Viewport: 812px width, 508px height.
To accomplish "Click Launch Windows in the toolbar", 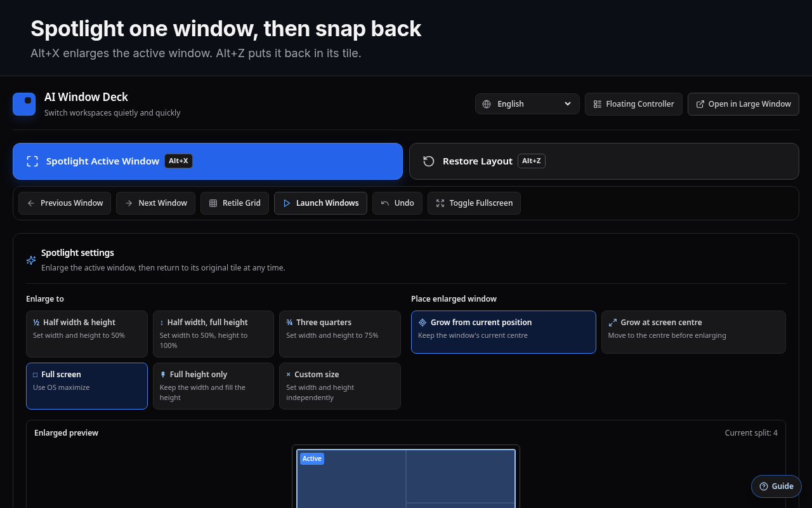I will point(320,203).
